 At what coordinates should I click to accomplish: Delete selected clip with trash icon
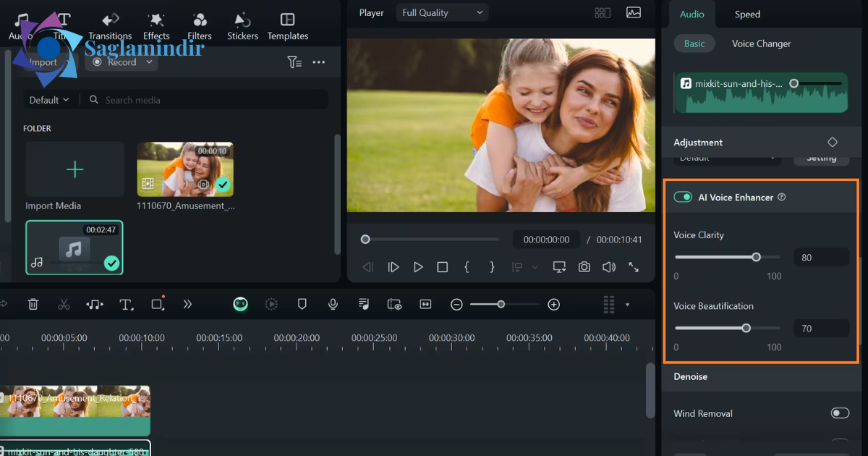tap(33, 305)
